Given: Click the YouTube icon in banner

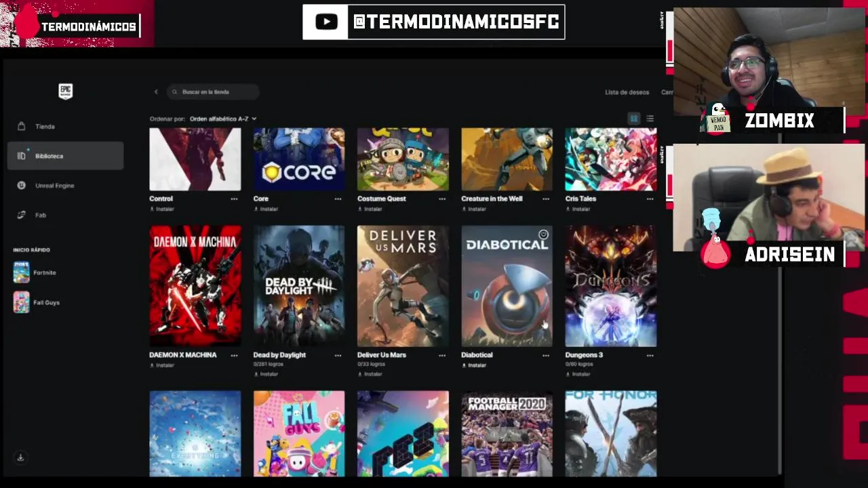Looking at the screenshot, I should click(326, 22).
